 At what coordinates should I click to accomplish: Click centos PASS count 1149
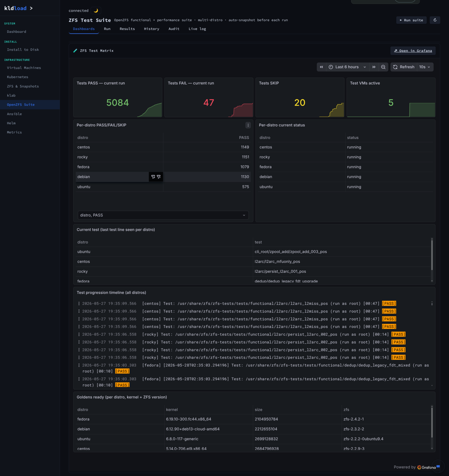(245, 147)
